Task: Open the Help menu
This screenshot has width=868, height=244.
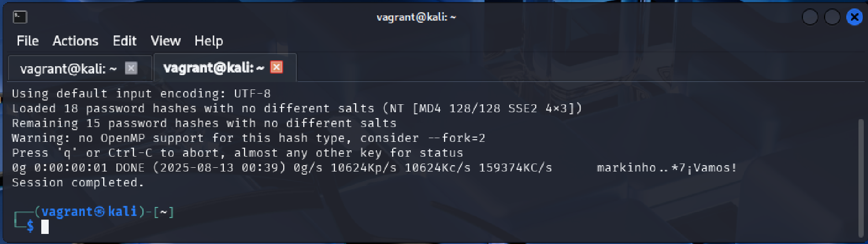Action: tap(209, 41)
